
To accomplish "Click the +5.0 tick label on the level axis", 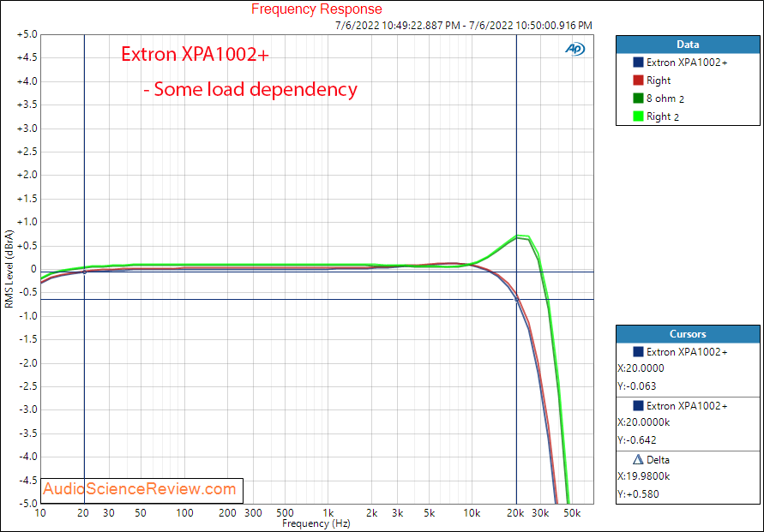I will pos(27,34).
